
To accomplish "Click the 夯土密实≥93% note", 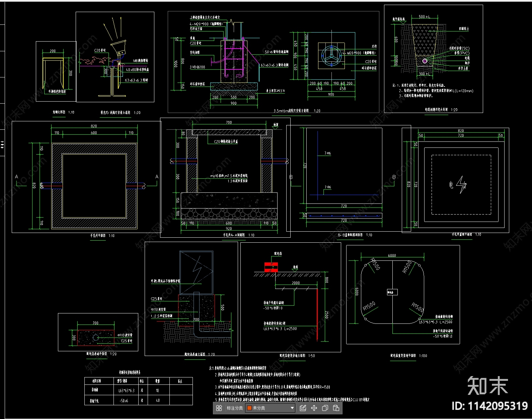I will click(x=275, y=91).
